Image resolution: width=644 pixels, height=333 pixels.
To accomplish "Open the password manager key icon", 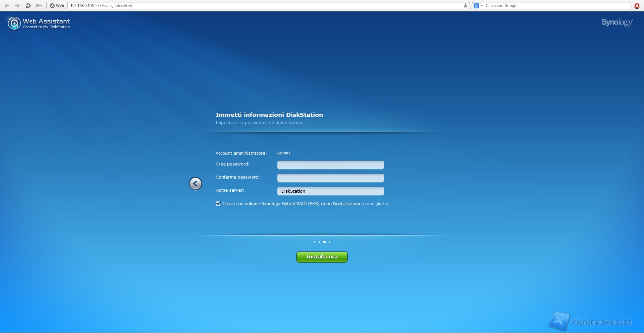I will (x=39, y=6).
